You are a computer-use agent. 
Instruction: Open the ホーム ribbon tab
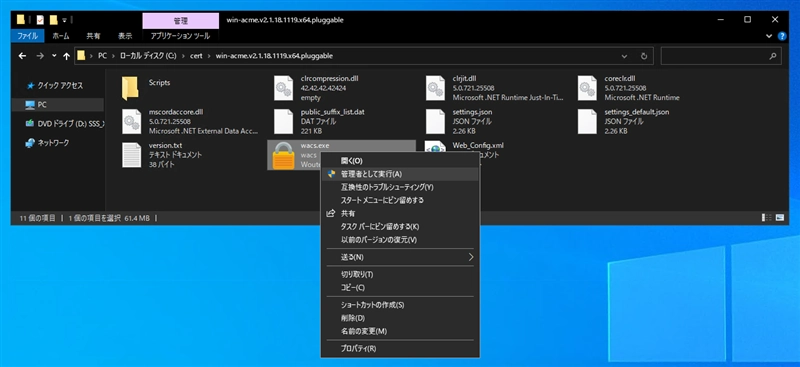click(61, 36)
